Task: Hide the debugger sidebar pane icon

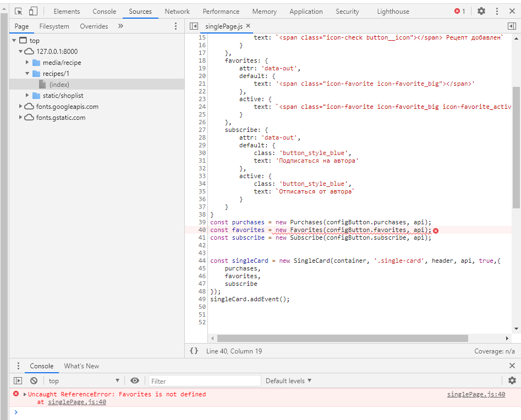Action: [x=512, y=26]
